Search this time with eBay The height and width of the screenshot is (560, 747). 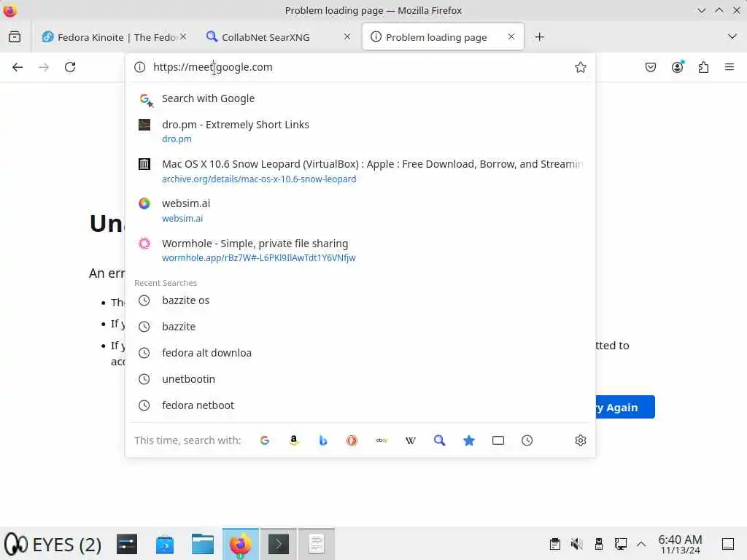382,440
